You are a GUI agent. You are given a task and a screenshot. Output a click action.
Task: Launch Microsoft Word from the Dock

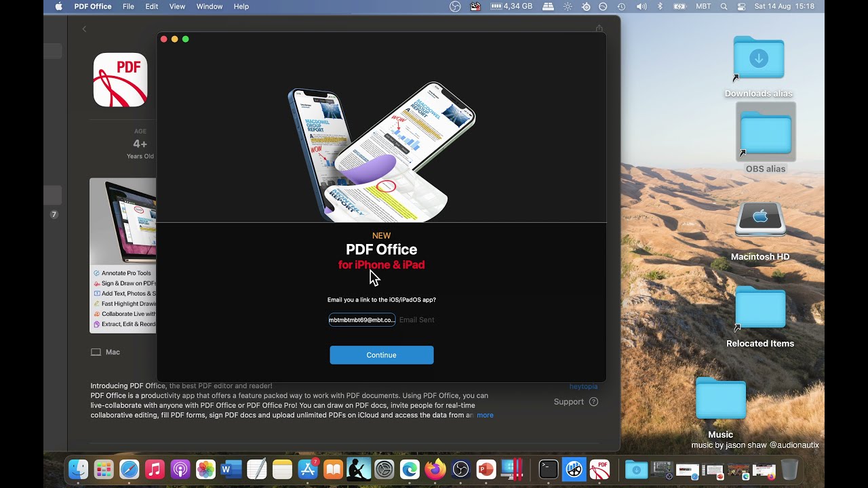pos(231,469)
